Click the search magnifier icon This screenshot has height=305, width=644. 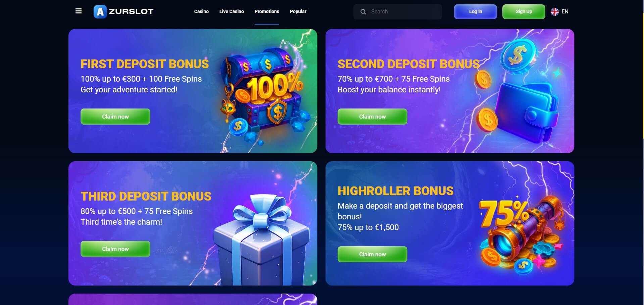(x=363, y=12)
